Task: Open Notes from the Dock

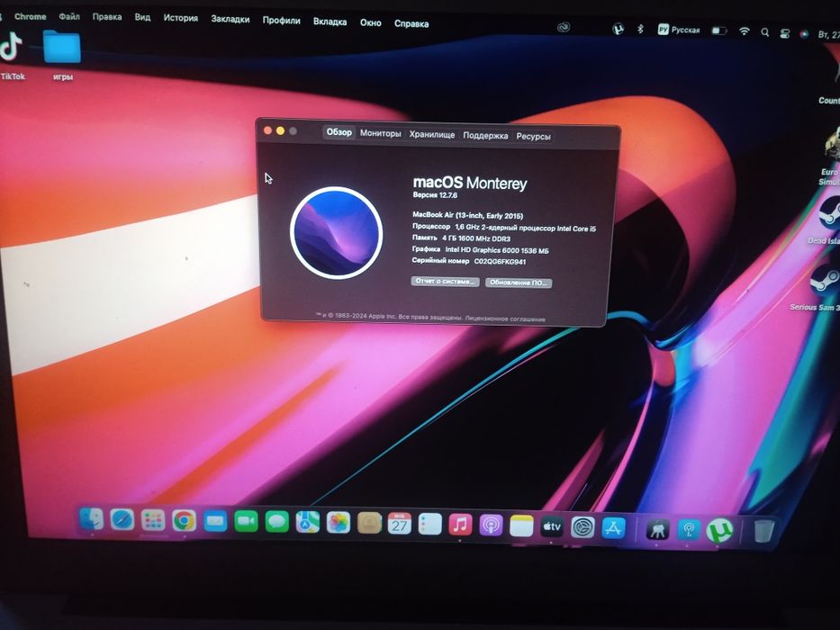Action: click(521, 526)
